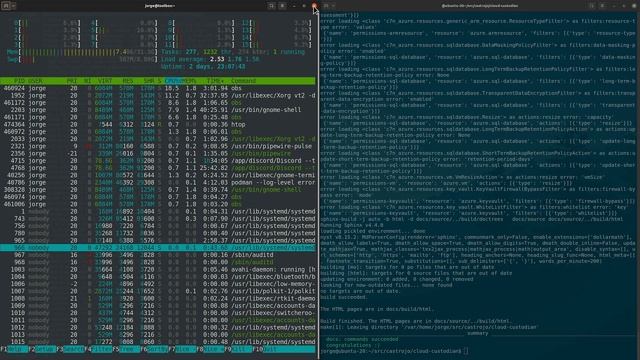640x360 pixels.
Task: Select PID 4715 /app/discord/Discord row
Action: (x=158, y=161)
